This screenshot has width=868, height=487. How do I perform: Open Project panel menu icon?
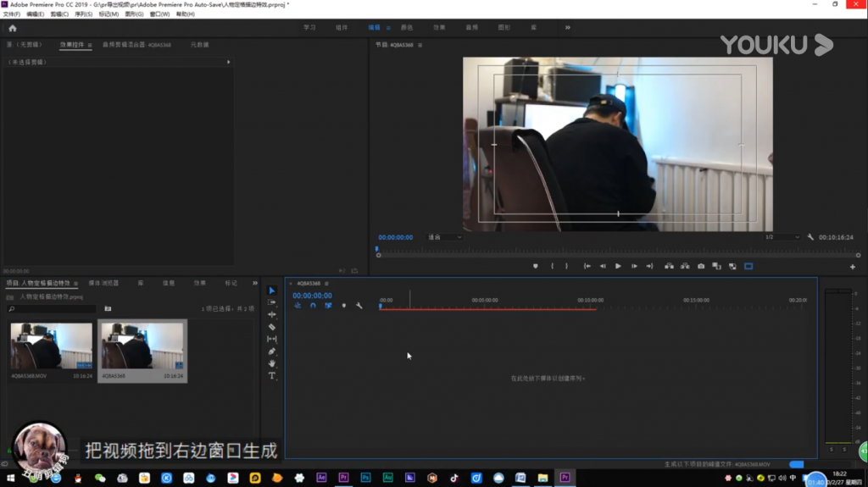coord(75,284)
